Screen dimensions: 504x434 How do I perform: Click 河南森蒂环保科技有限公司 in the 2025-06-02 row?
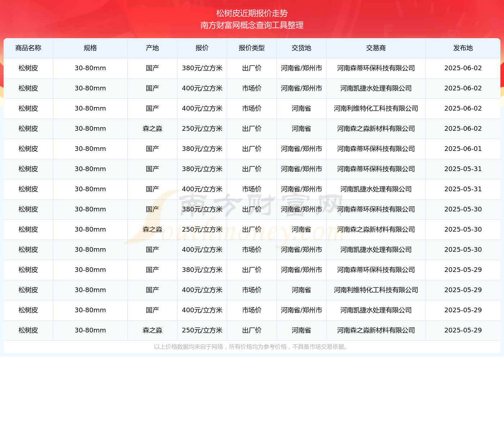coord(376,68)
